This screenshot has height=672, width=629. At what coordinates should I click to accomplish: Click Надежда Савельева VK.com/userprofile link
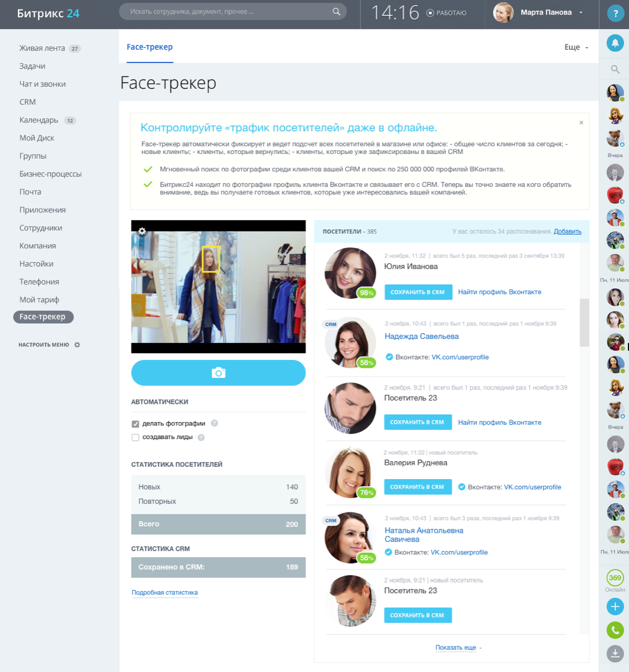(x=460, y=357)
